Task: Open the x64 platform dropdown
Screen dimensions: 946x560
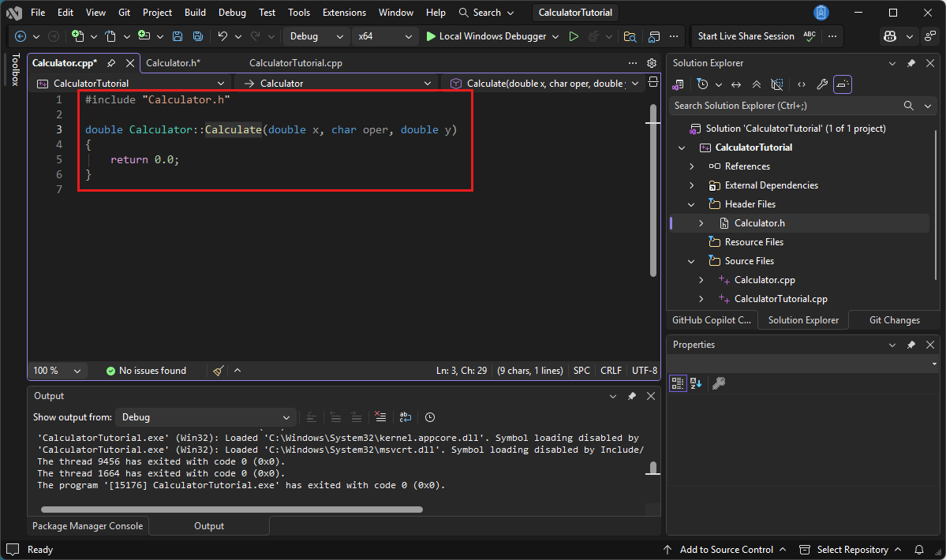Action: click(x=384, y=36)
